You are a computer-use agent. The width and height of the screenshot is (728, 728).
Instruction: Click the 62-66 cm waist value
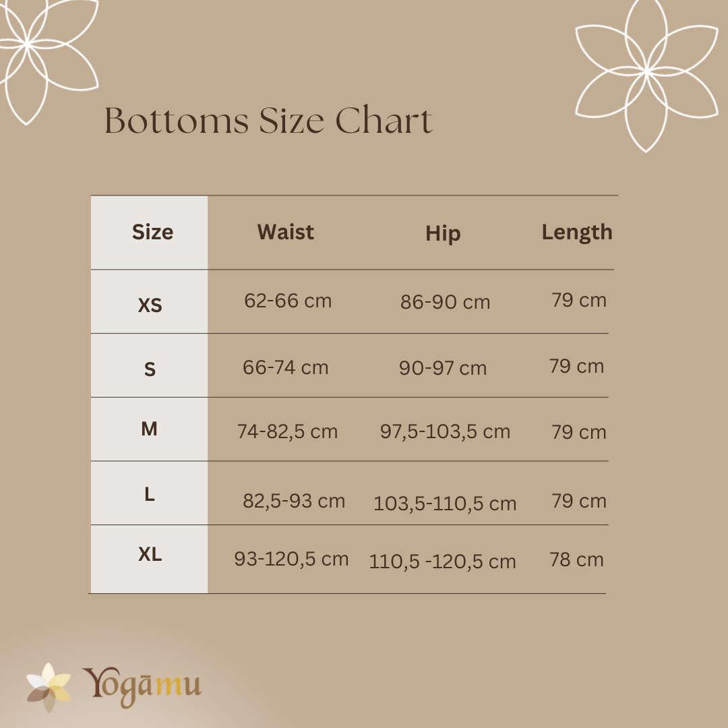pos(288,301)
